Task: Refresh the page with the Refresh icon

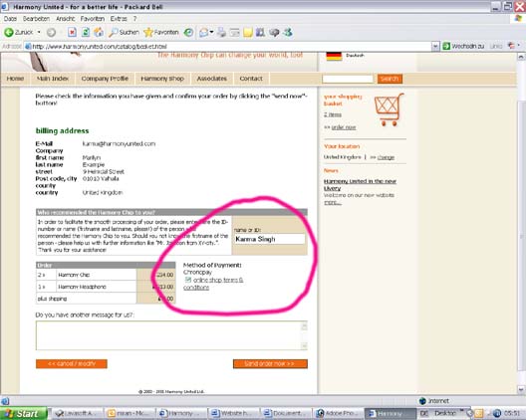Action: [x=86, y=32]
